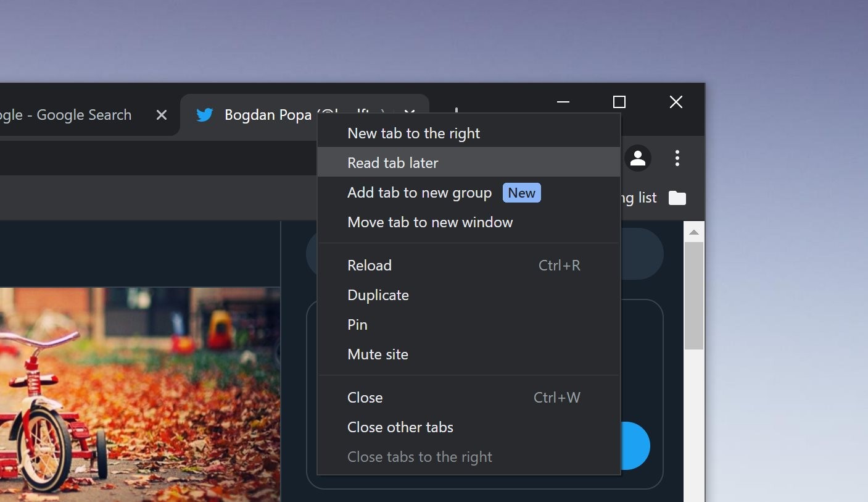Choose 'Move tab to new window'
This screenshot has height=502, width=868.
tap(430, 222)
